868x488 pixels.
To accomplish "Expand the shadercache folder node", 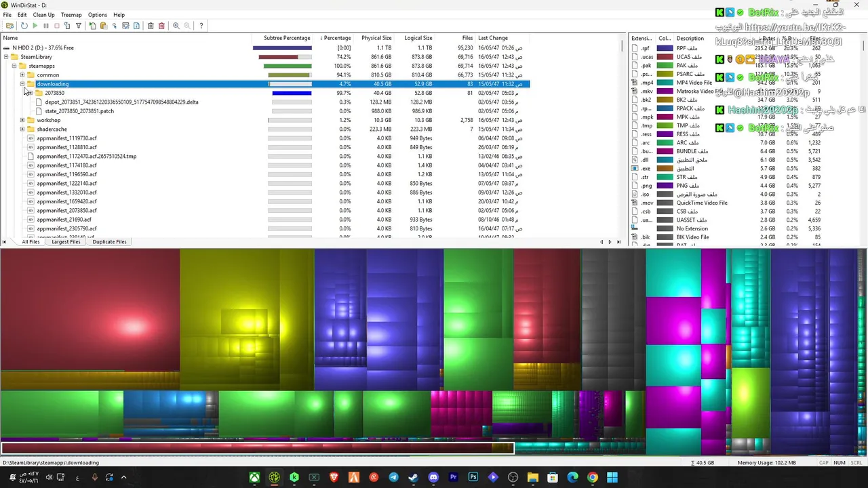I will 22,129.
